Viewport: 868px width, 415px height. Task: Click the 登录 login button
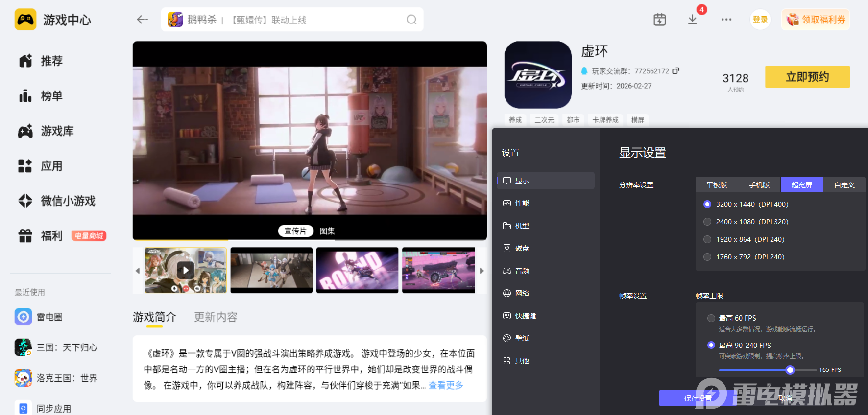[760, 20]
